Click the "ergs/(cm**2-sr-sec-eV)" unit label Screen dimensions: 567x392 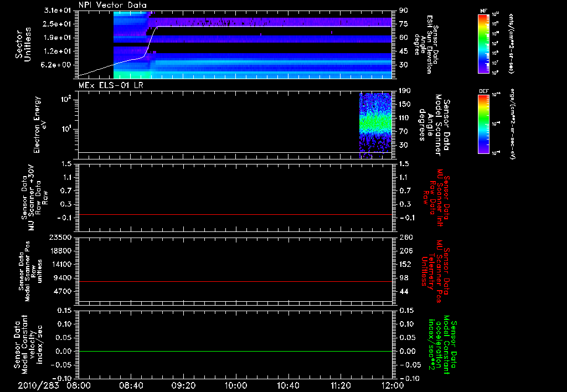point(512,125)
